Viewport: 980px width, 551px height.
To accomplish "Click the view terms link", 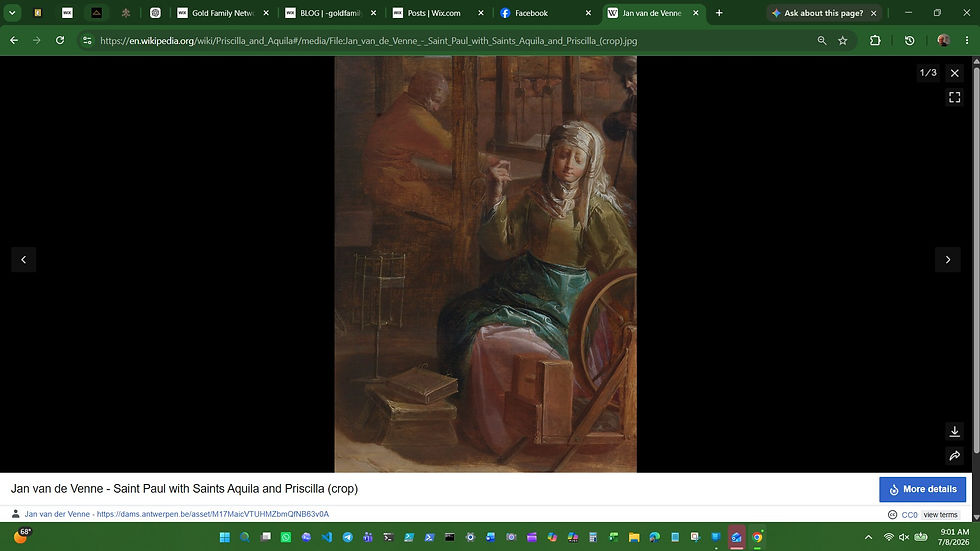I will (940, 515).
